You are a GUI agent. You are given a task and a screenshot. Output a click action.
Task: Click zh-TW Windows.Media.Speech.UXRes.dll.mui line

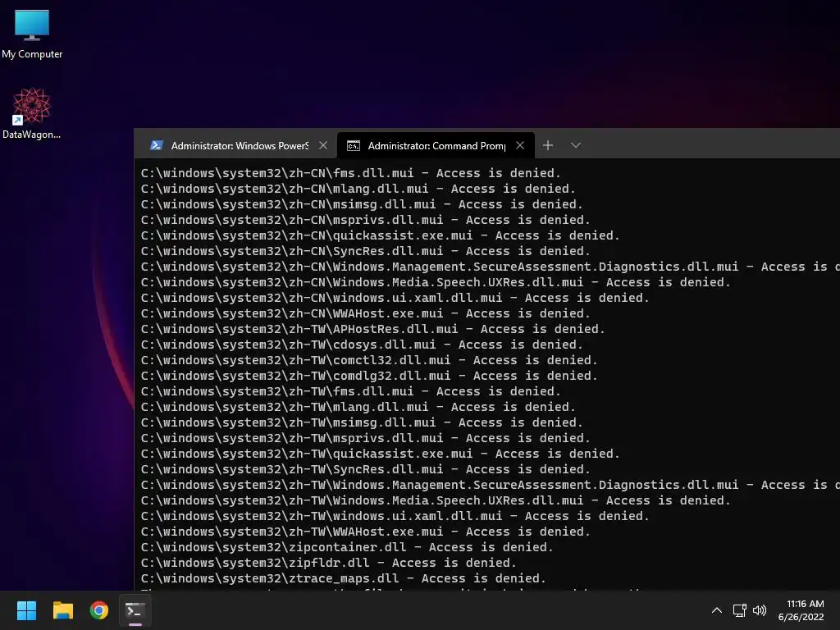pyautogui.click(x=436, y=500)
